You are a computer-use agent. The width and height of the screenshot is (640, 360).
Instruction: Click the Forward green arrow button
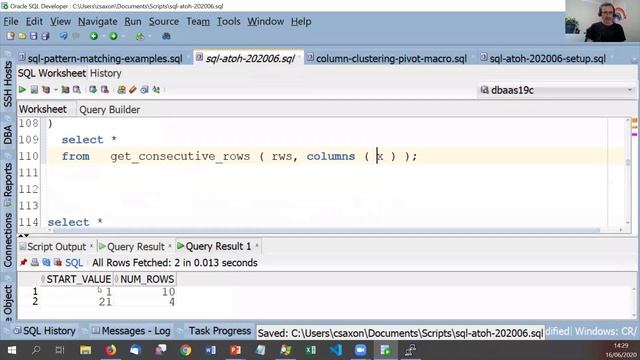113,36
